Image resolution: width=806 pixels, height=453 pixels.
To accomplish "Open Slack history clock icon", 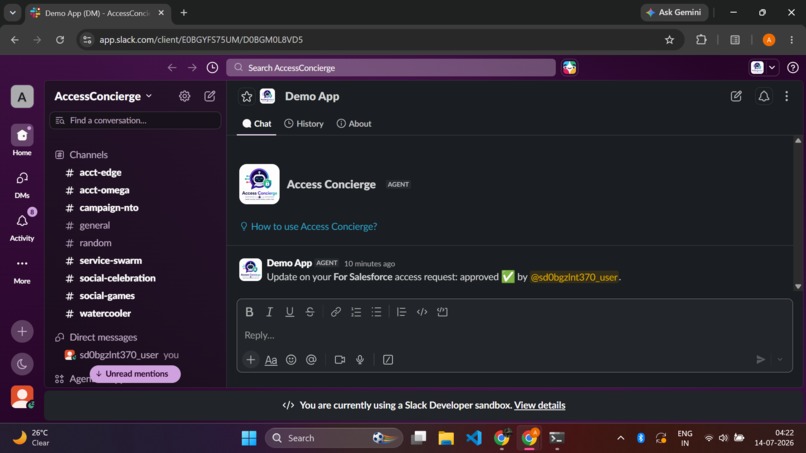I will click(x=212, y=67).
